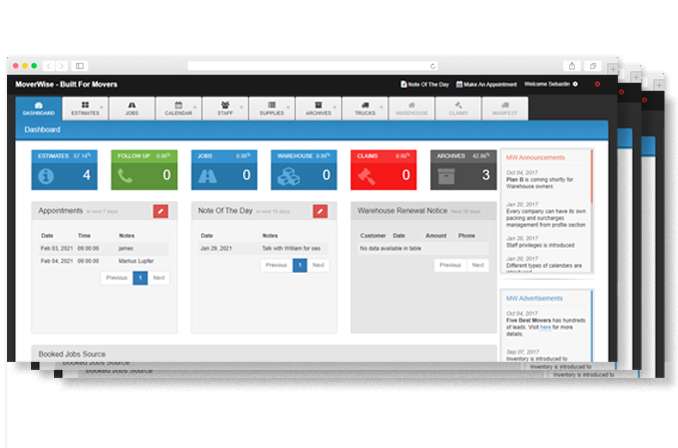Click the Claims gavel icon
Viewport: 678px width, 448px height.
pyautogui.click(x=367, y=176)
